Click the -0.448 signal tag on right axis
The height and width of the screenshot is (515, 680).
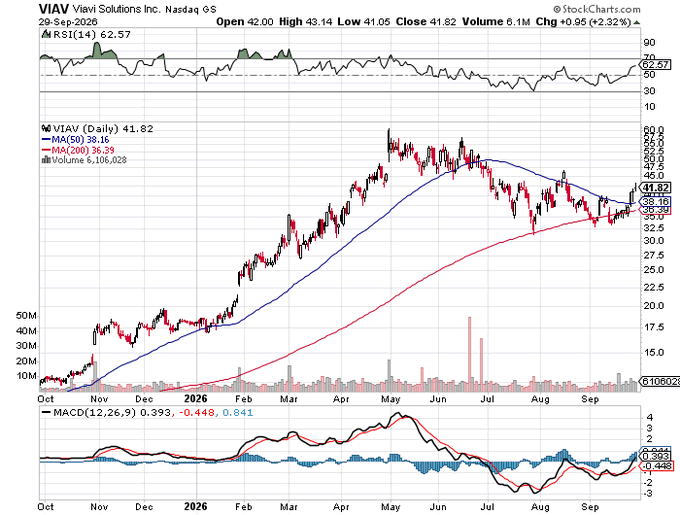[657, 466]
